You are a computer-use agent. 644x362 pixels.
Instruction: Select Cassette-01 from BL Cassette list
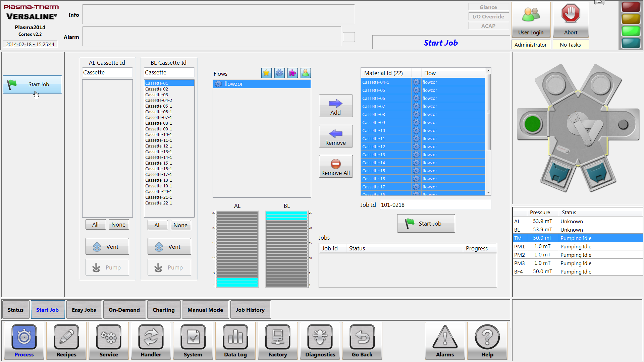169,83
